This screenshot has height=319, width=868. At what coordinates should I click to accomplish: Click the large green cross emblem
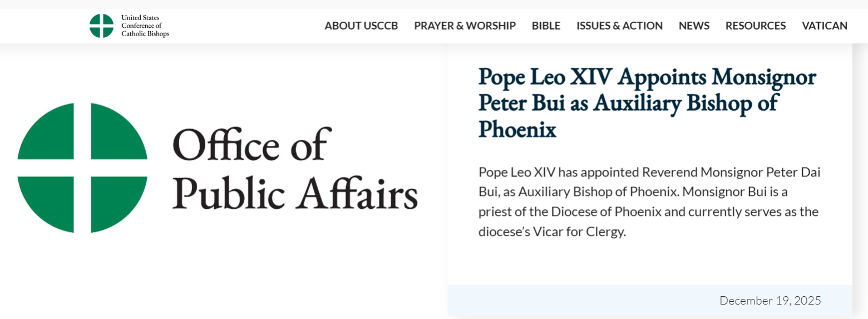[x=82, y=168]
